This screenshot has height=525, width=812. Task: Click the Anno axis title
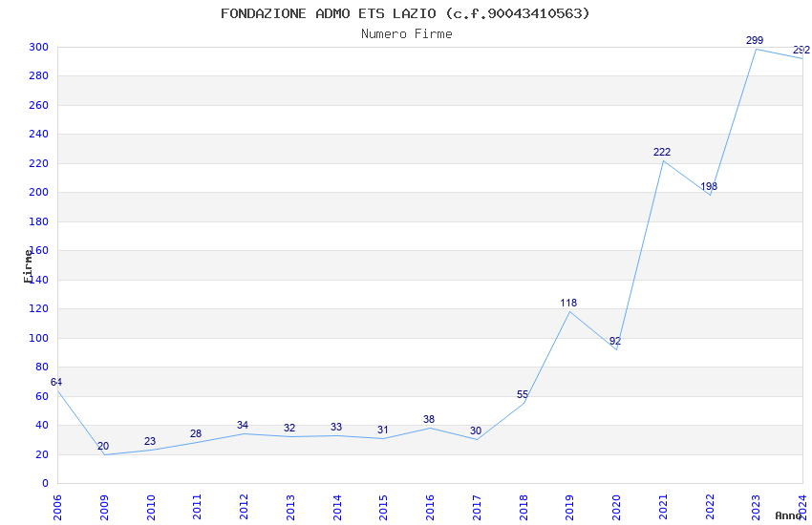tap(788, 515)
